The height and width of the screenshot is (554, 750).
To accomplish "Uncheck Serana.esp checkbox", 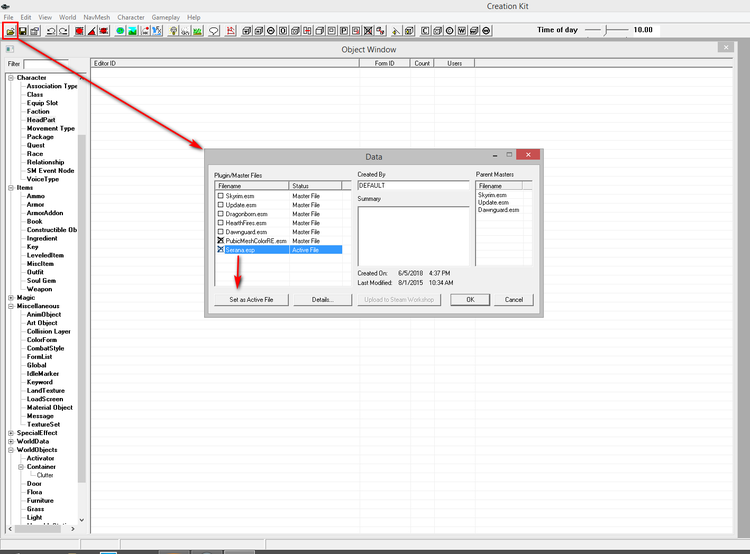I will click(x=221, y=250).
